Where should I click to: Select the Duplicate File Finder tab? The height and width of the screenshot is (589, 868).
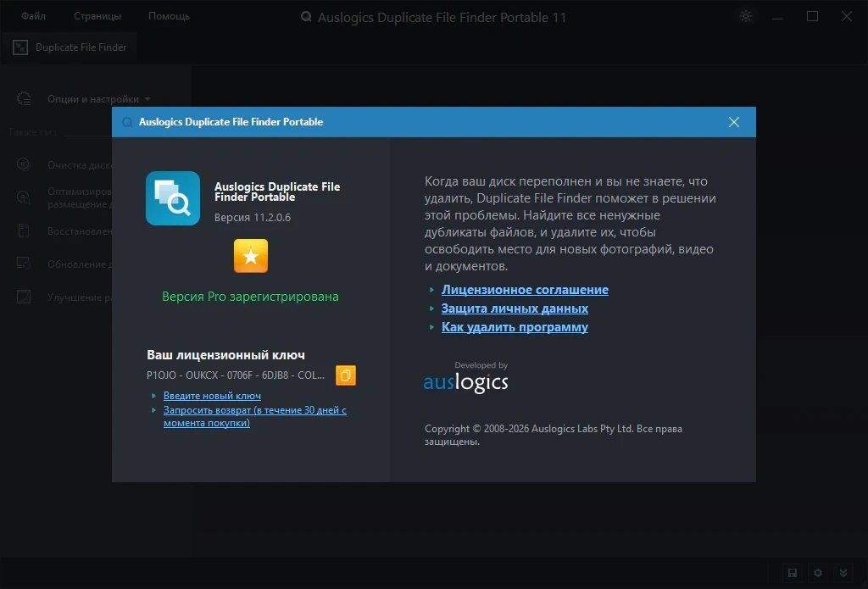[x=70, y=47]
